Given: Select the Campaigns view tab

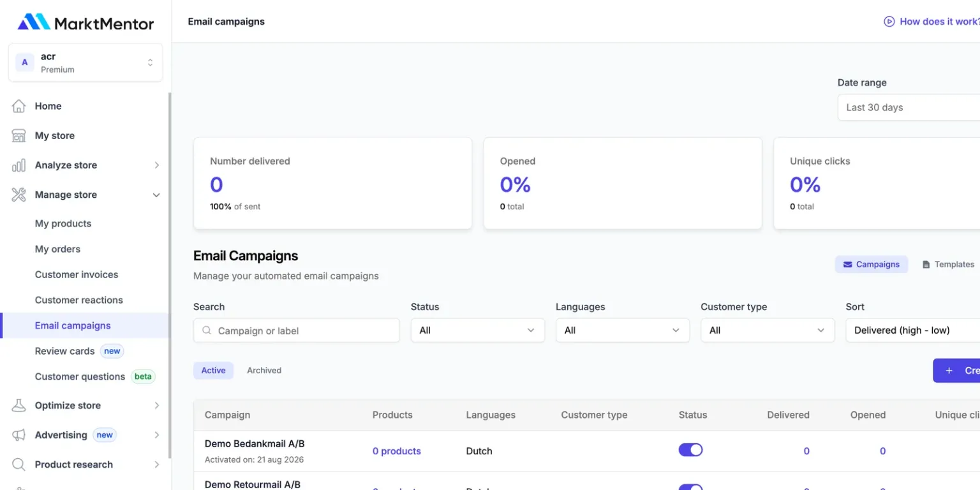Looking at the screenshot, I should click(x=871, y=264).
